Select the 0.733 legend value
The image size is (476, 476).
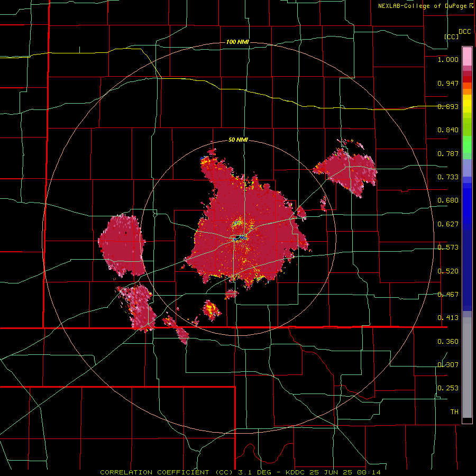(448, 177)
